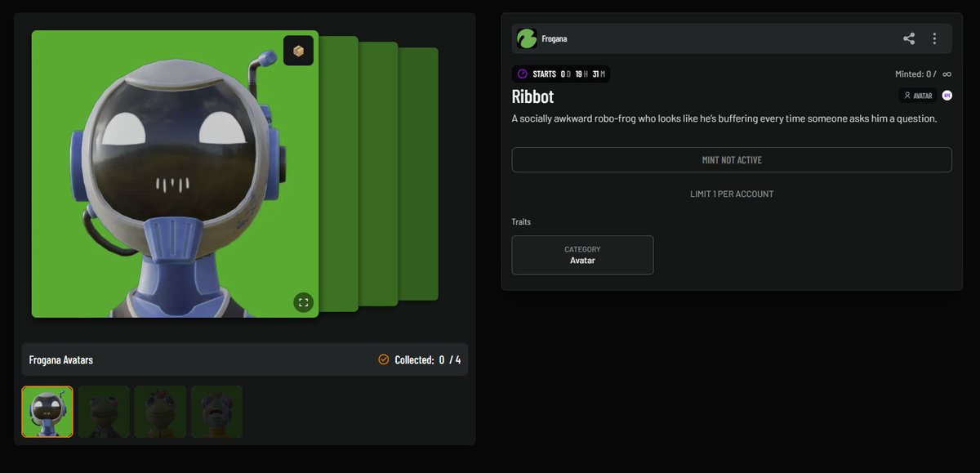Click the white circular badge next to AVATAR
The image size is (980, 473).
pyautogui.click(x=947, y=96)
